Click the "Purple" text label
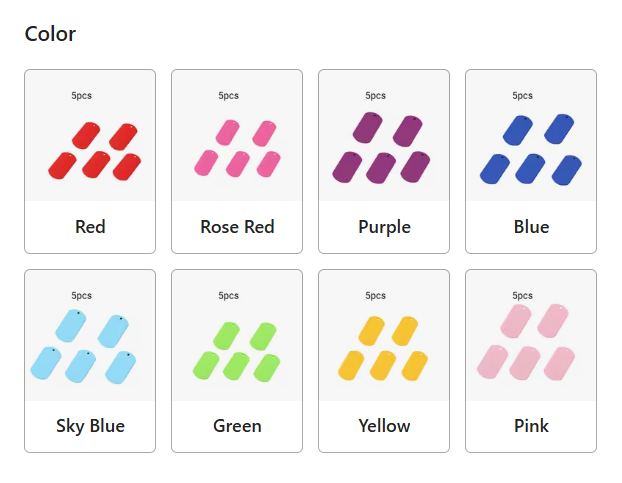 [384, 228]
